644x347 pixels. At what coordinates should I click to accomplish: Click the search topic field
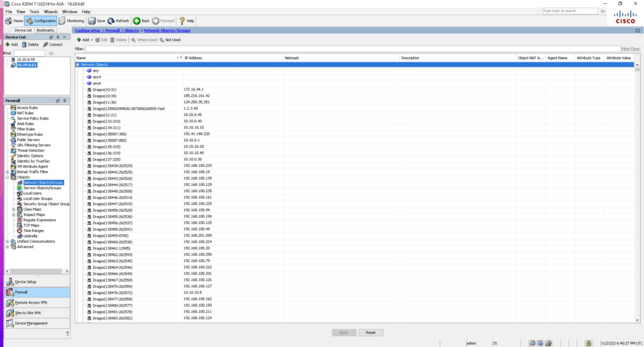pos(570,11)
